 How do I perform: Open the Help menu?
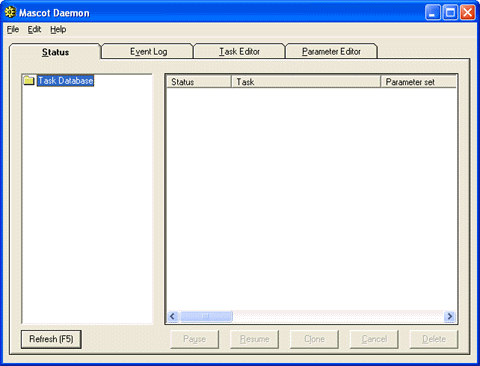pyautogui.click(x=58, y=29)
